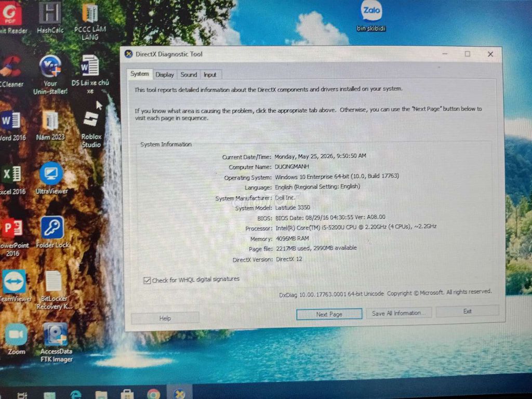Screen dimensions: 532x399
Task: Launch Zoom desktop shortcut
Action: (x=16, y=339)
